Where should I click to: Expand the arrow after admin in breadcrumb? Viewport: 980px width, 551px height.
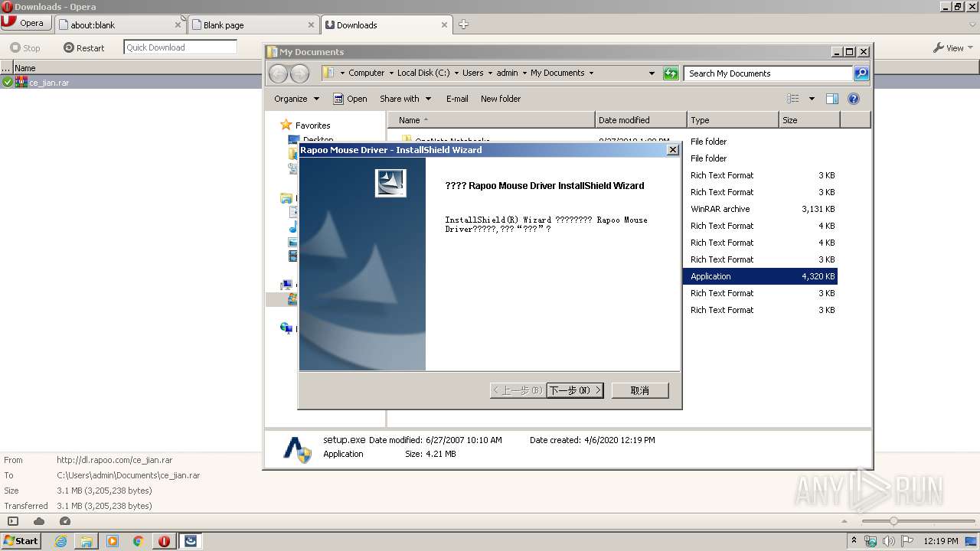524,73
